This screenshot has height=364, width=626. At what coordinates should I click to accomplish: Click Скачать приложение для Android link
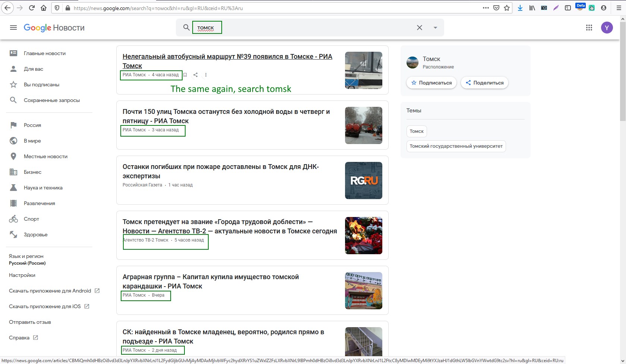coord(54,291)
